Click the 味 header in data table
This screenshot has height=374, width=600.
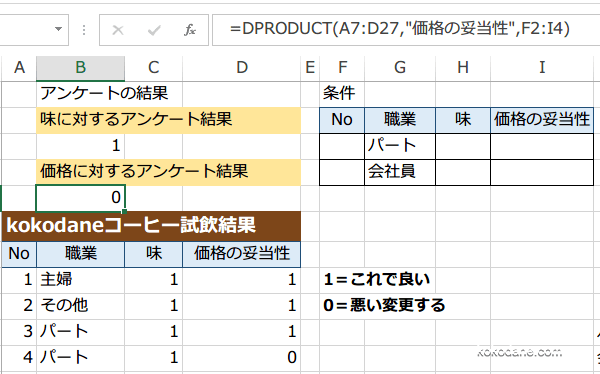pos(153,254)
